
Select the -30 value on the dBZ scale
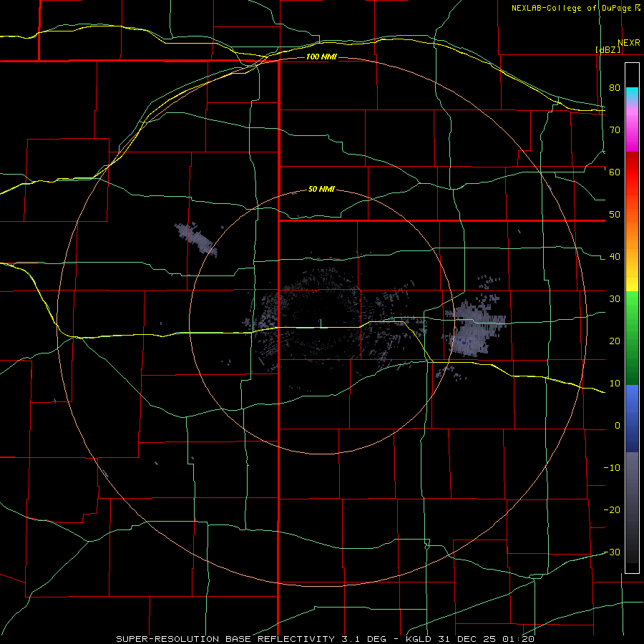pos(612,552)
